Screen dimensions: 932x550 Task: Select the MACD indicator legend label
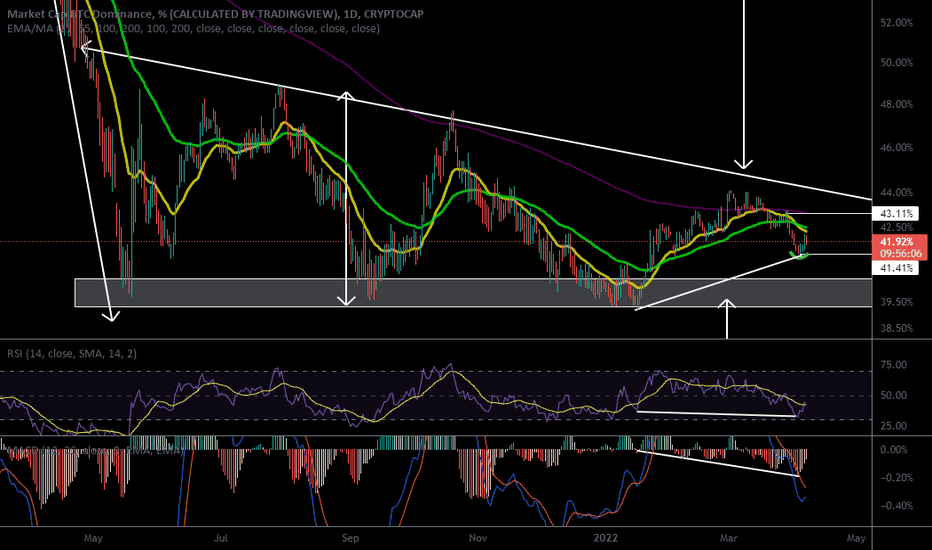click(95, 451)
